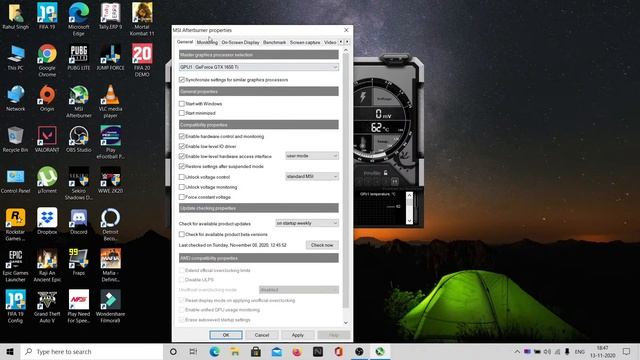Open Microsoft Store from the taskbar
The width and height of the screenshot is (640, 360).
(256, 351)
